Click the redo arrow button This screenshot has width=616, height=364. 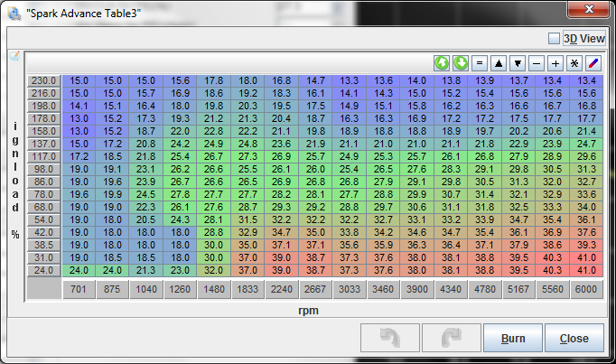(451, 339)
